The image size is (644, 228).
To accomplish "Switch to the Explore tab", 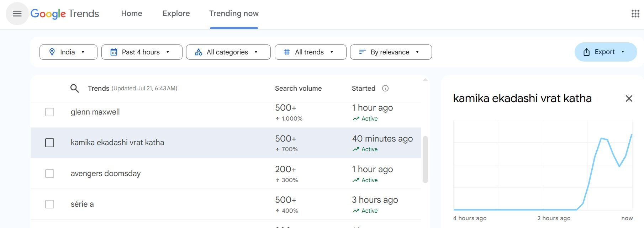I will click(x=176, y=14).
